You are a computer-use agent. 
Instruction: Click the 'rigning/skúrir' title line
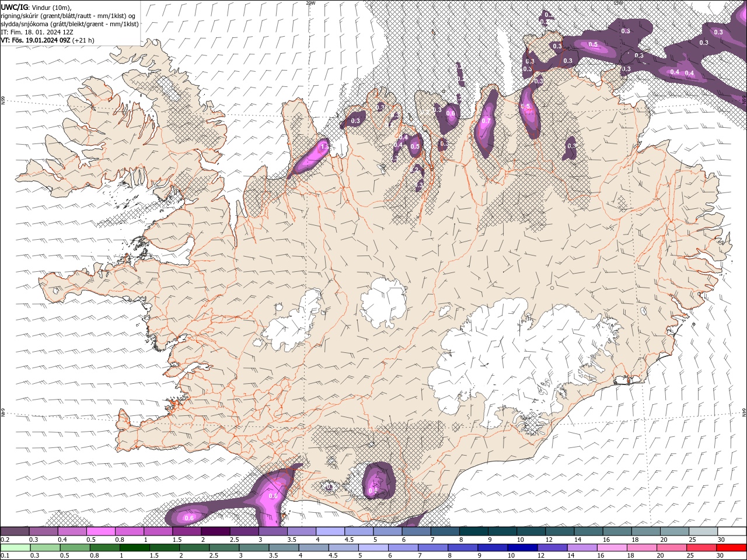[69, 15]
